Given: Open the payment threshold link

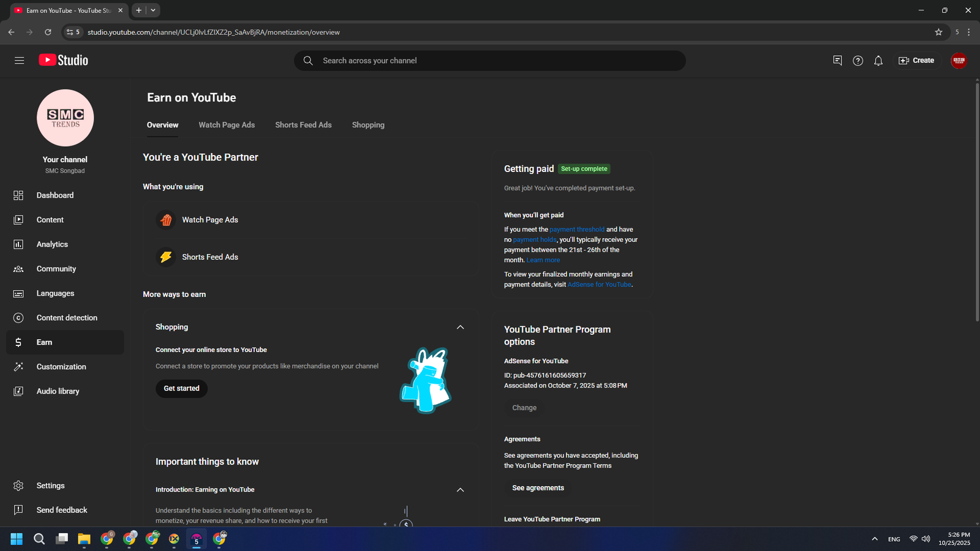Looking at the screenshot, I should click(577, 230).
